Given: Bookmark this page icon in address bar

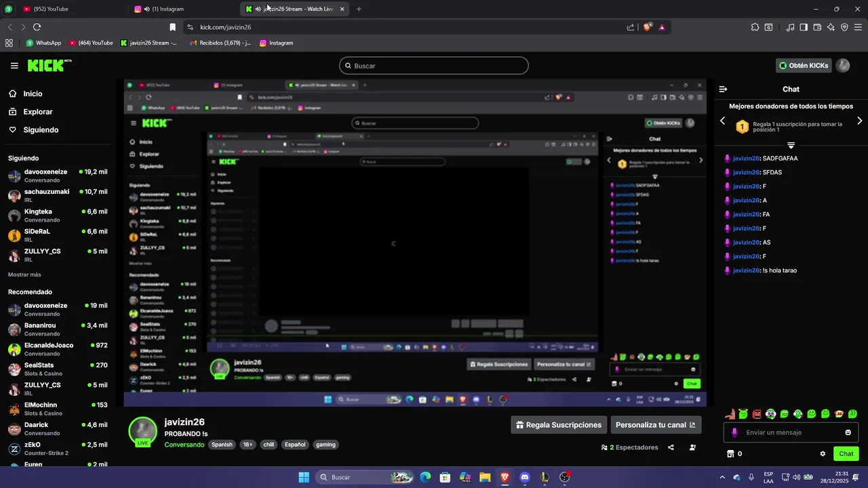Looking at the screenshot, I should tap(172, 27).
